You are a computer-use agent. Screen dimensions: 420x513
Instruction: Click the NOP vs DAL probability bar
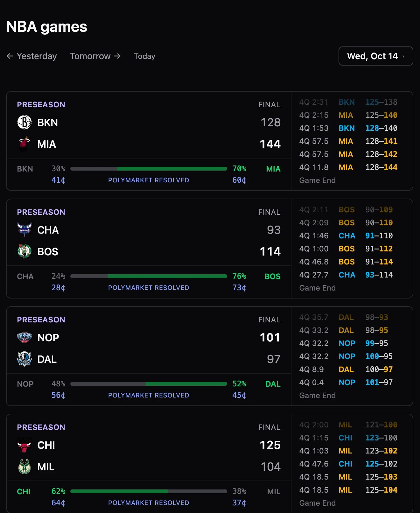149,384
